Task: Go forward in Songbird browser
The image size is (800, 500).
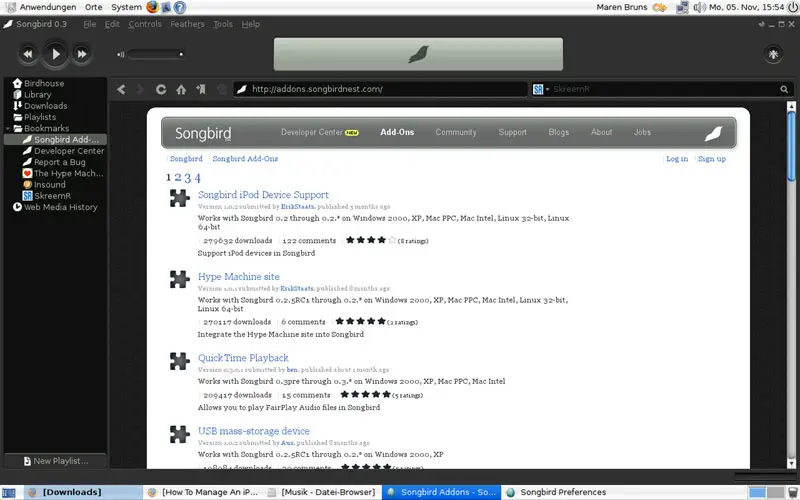Action: click(x=140, y=89)
